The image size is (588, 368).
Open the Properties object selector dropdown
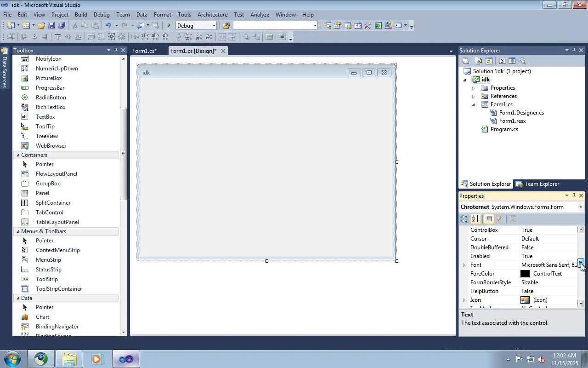tap(581, 207)
